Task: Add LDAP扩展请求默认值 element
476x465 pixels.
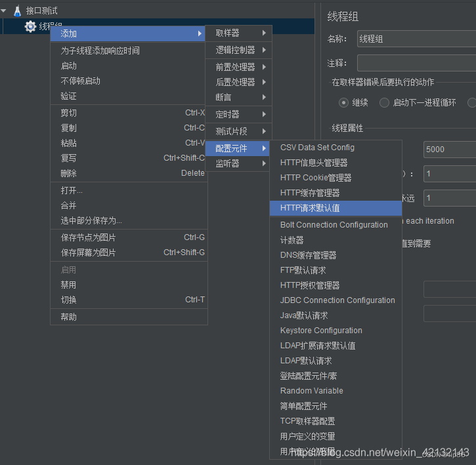Action: [x=335, y=346]
